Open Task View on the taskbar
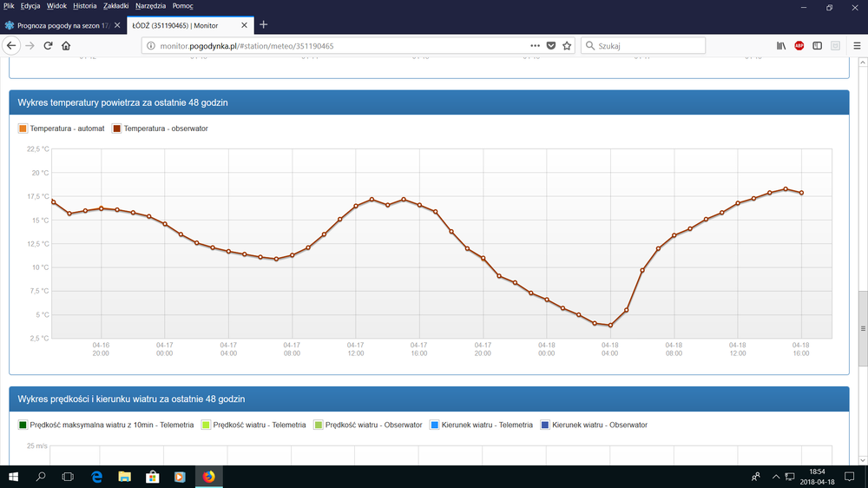The height and width of the screenshot is (488, 868). [68, 477]
